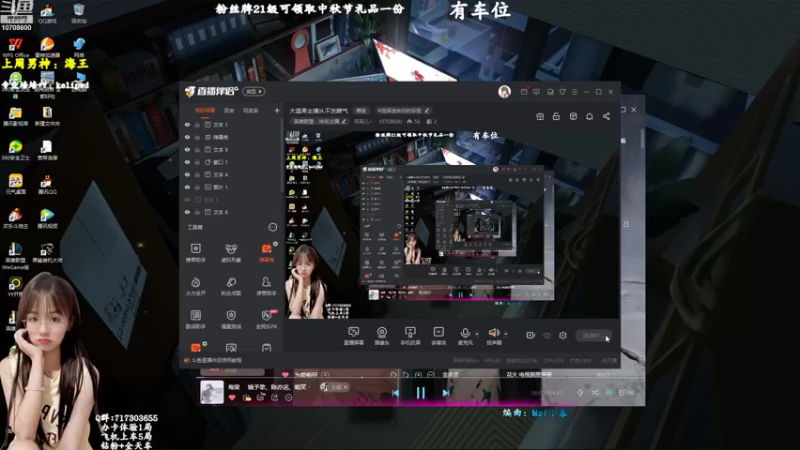Image resolution: width=800 pixels, height=450 pixels.
Task: Lock the 文本 1 layer
Action: (x=197, y=124)
